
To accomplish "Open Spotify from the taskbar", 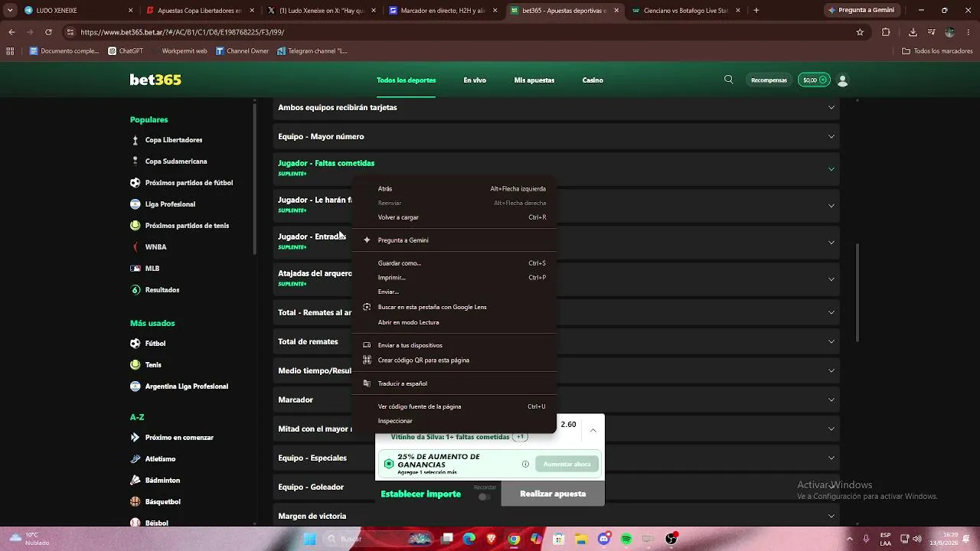I will click(626, 539).
